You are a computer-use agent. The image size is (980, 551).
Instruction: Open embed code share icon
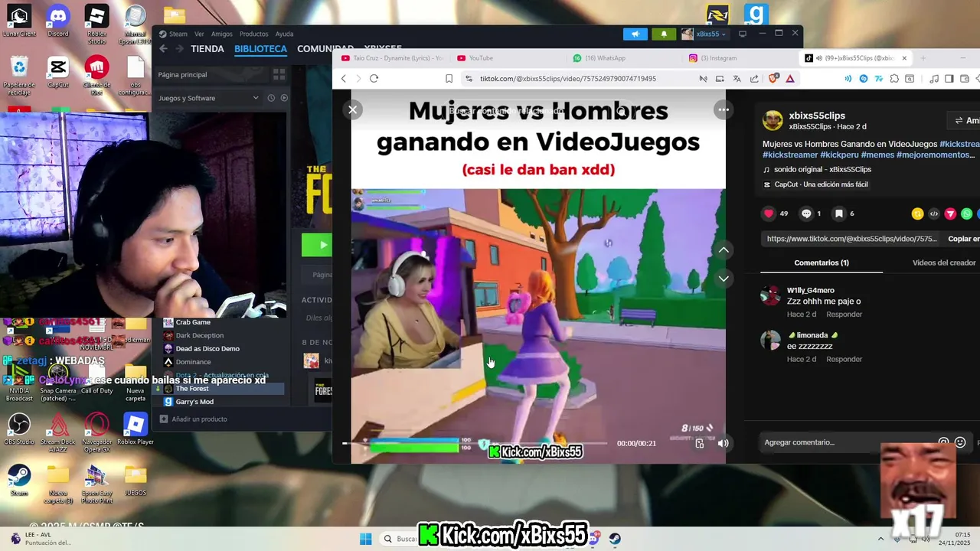pyautogui.click(x=933, y=214)
